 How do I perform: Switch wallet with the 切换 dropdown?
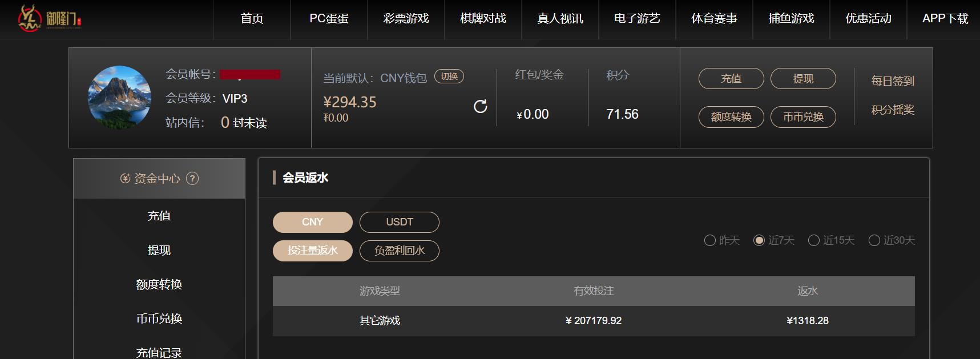click(x=449, y=75)
